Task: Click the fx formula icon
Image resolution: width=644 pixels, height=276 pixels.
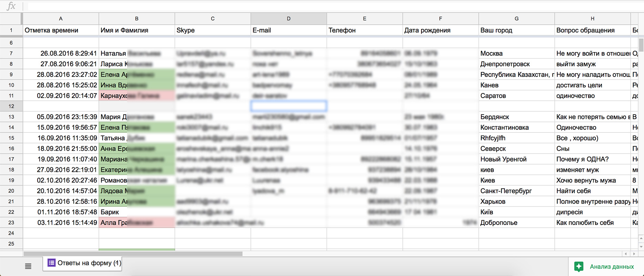Action: click(11, 6)
